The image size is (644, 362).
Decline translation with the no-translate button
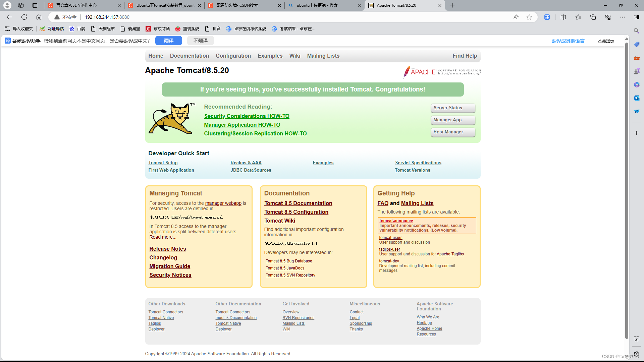[201, 41]
